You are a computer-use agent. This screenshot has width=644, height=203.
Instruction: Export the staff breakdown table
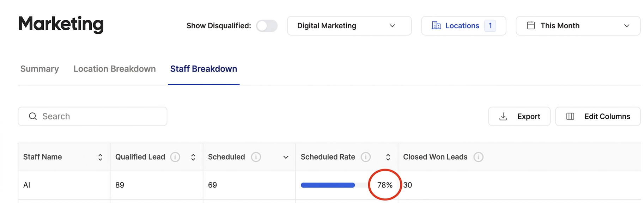519,116
